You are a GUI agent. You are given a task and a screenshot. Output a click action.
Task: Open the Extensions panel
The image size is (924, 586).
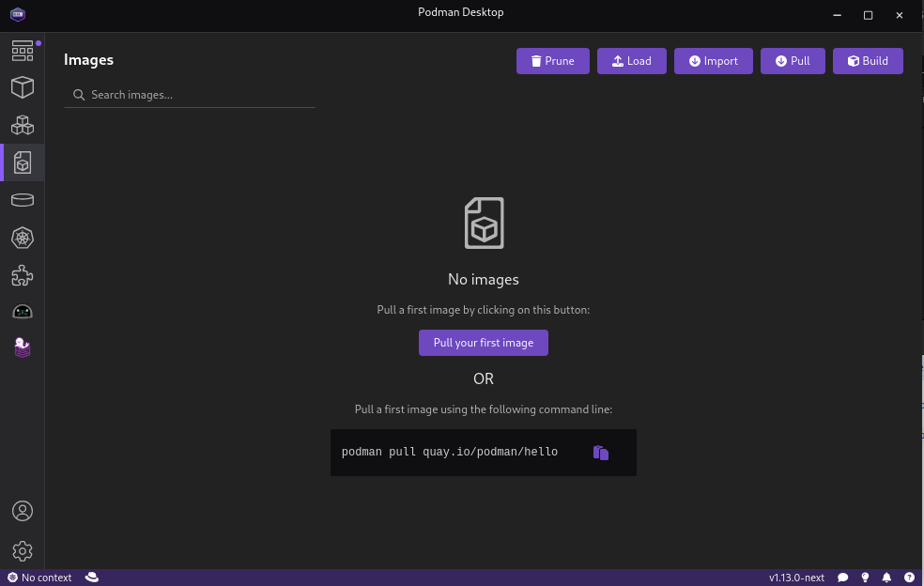click(23, 275)
